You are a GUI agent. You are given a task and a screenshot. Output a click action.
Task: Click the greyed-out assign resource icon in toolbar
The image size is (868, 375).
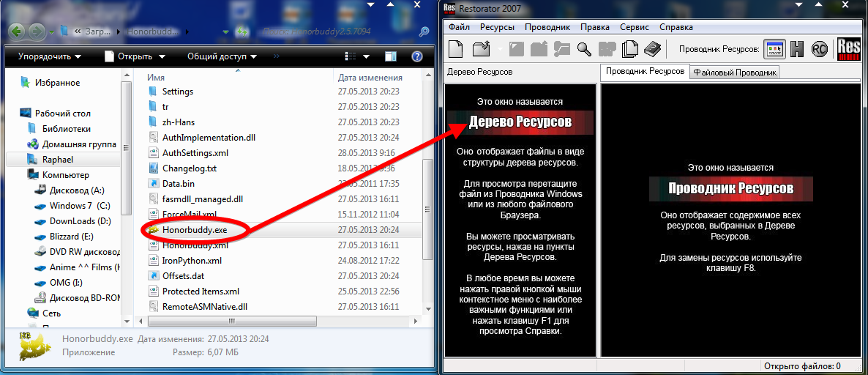coord(561,49)
